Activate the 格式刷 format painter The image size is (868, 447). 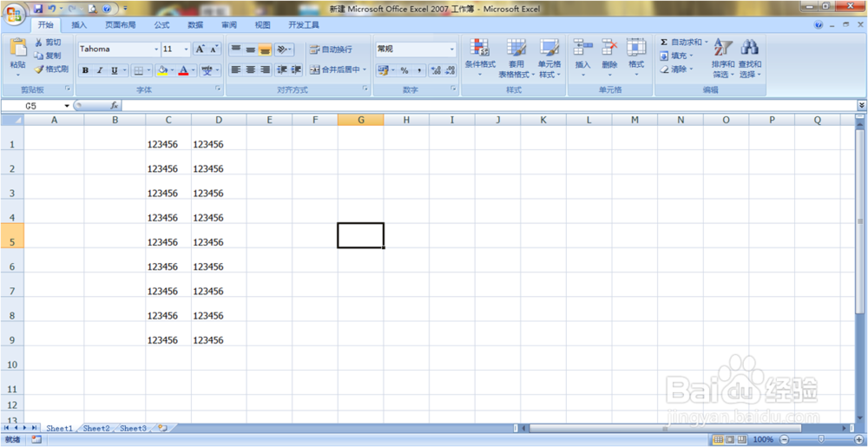51,69
